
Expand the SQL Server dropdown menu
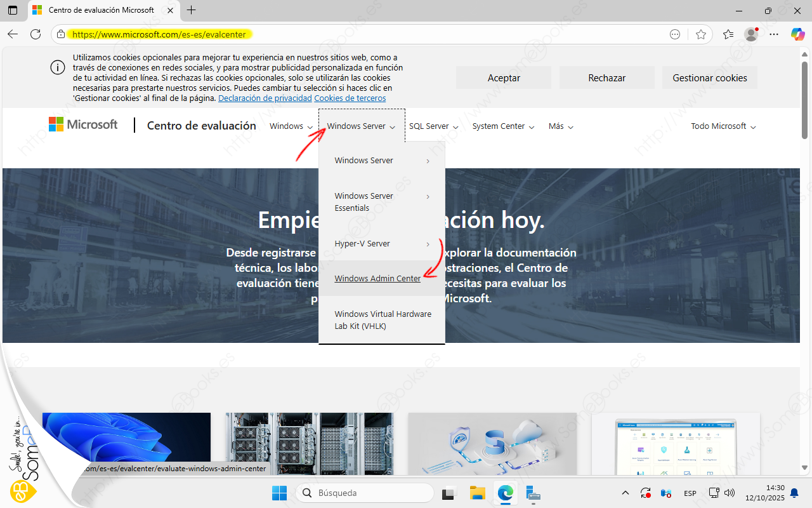pyautogui.click(x=433, y=126)
